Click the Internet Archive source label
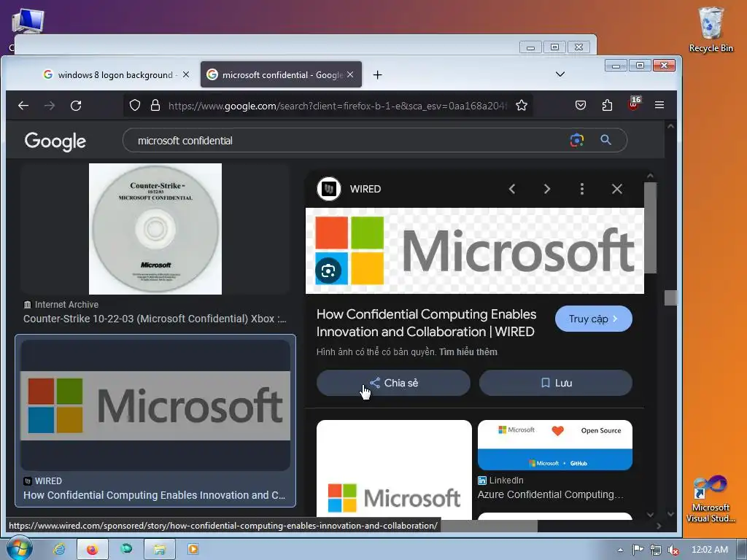747x560 pixels. point(66,304)
